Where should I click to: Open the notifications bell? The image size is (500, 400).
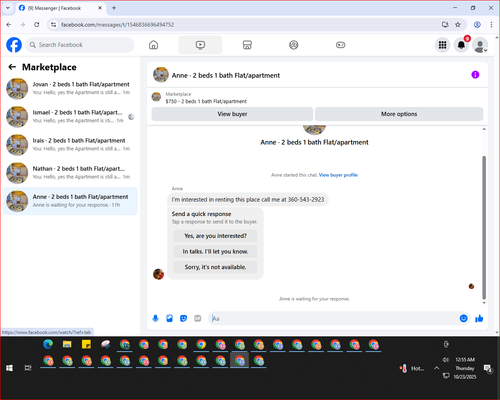[461, 45]
